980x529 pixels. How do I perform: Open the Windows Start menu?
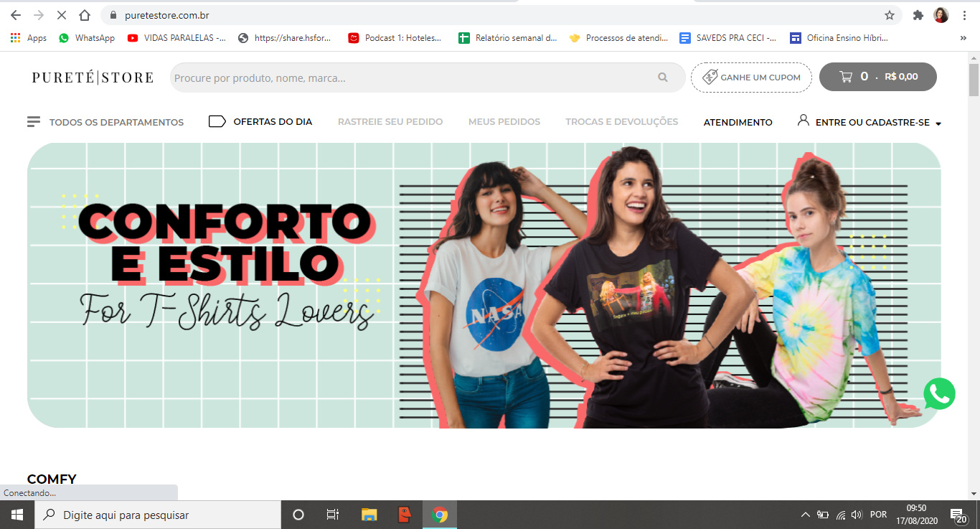tap(17, 515)
